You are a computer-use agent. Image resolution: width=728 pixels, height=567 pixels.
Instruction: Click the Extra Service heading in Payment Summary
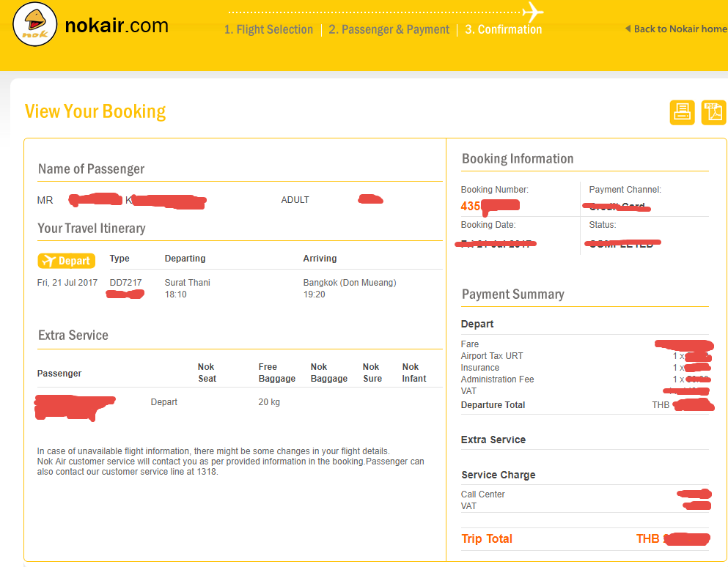coord(493,440)
